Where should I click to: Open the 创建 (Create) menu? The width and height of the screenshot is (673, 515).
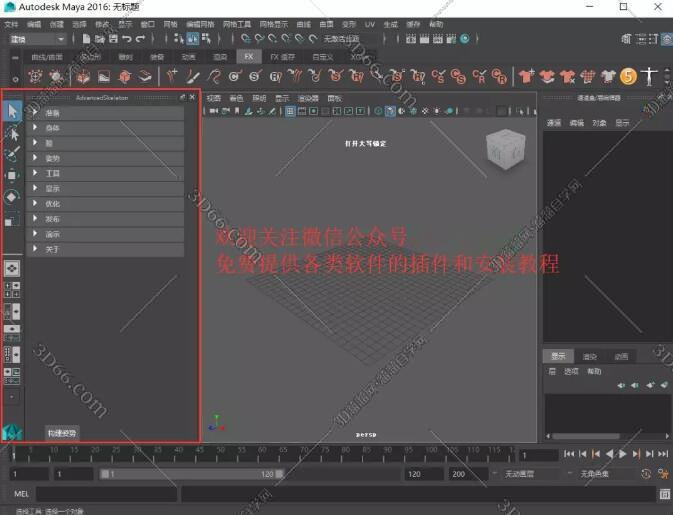(56, 24)
